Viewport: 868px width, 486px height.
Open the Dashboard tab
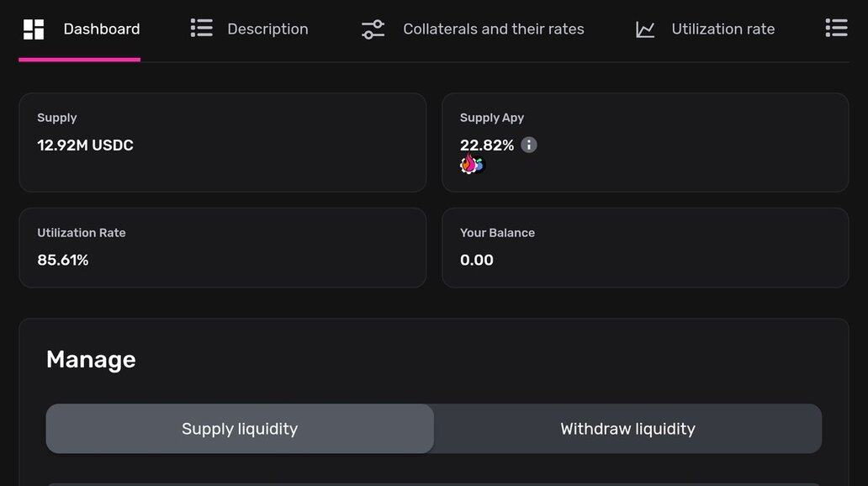click(x=101, y=29)
